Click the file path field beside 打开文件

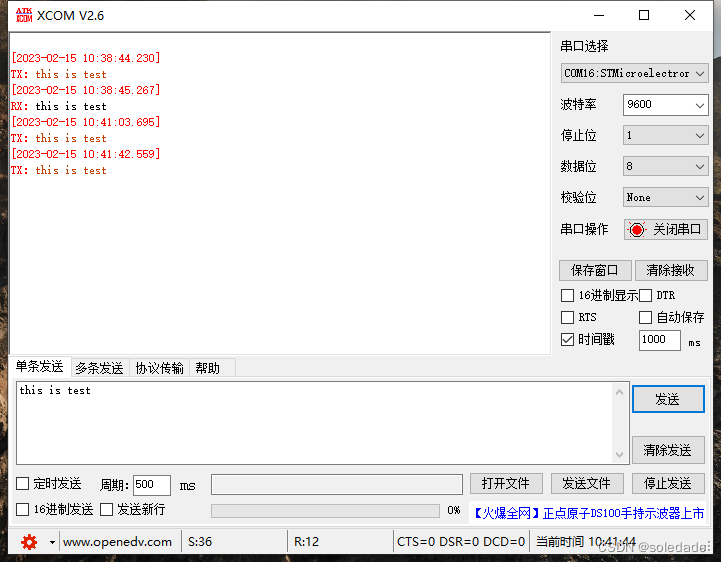337,485
